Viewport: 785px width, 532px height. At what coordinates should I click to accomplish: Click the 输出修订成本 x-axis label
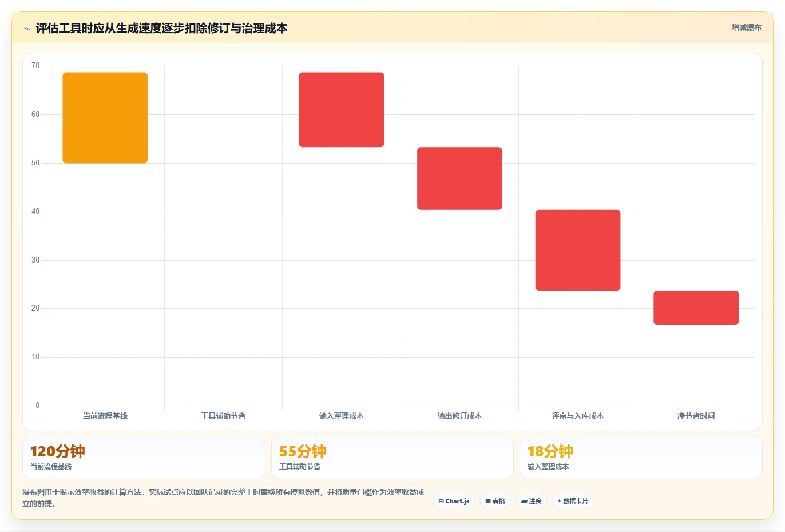click(x=459, y=416)
